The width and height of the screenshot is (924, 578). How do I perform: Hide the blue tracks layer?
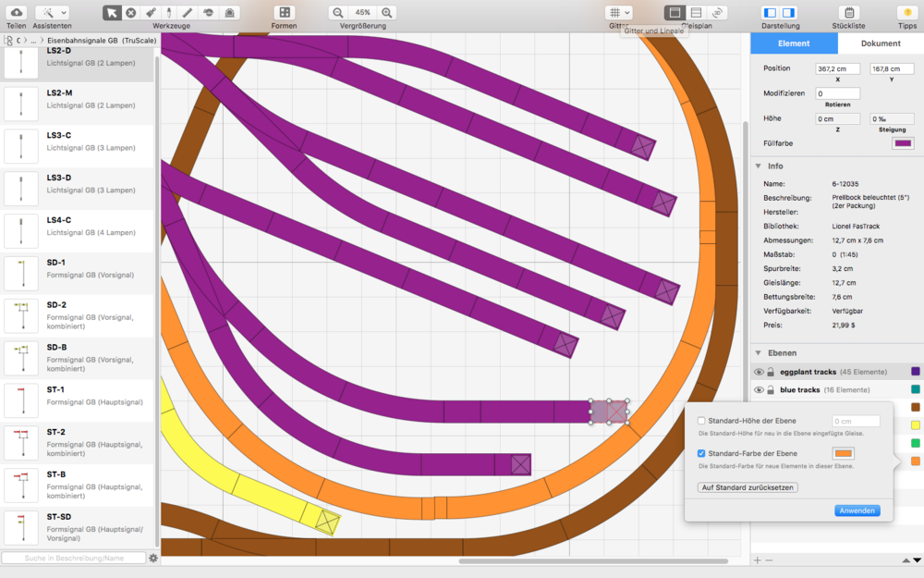pyautogui.click(x=759, y=390)
